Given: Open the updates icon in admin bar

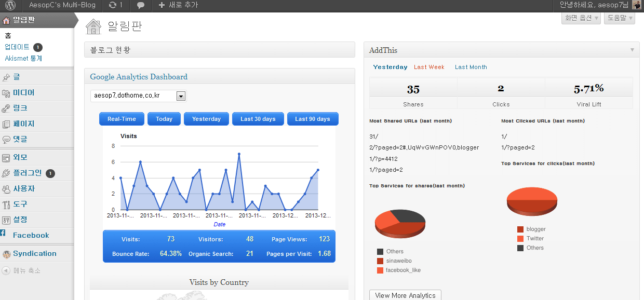Looking at the screenshot, I should (113, 5).
